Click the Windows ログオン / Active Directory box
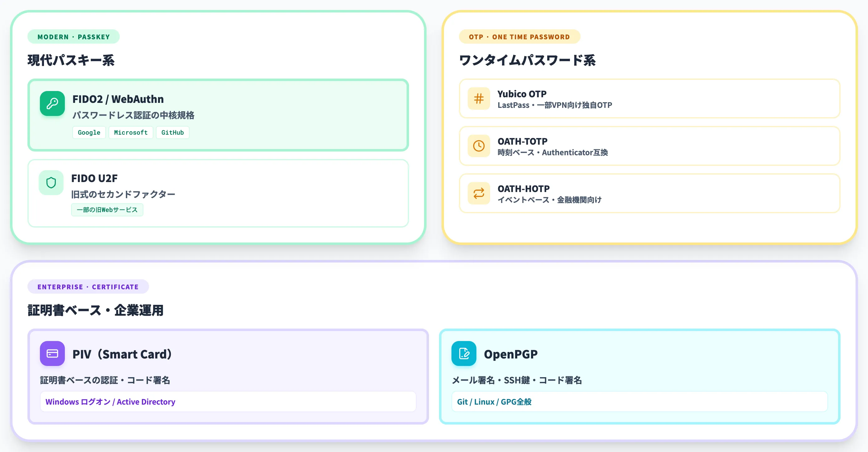The height and width of the screenshot is (452, 868). point(228,402)
